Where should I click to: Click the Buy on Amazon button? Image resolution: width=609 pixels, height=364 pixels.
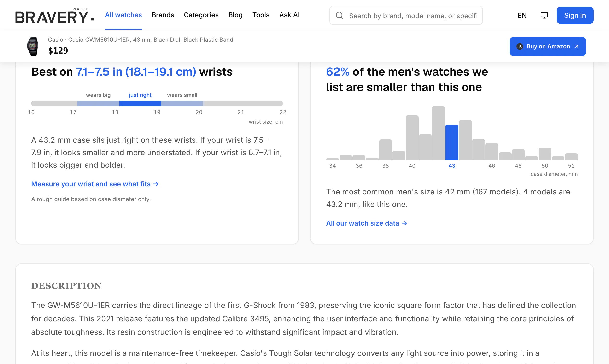(548, 46)
